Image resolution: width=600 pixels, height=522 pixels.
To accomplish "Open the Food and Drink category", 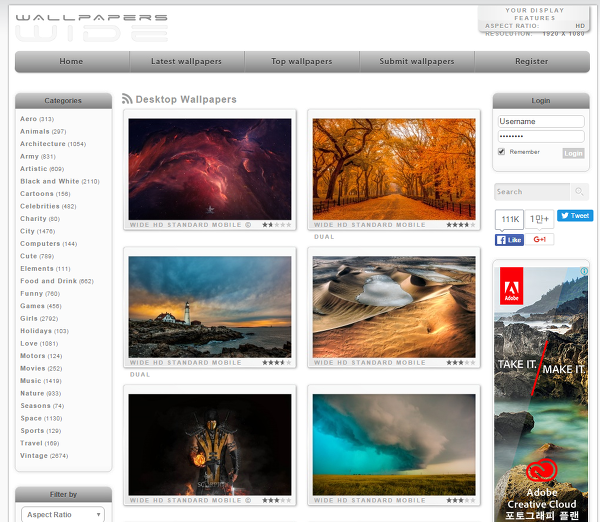I will 57,281.
